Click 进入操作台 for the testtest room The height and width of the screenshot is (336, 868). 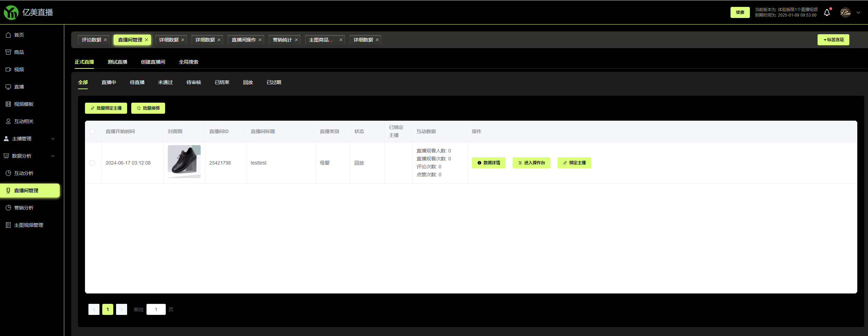click(531, 163)
